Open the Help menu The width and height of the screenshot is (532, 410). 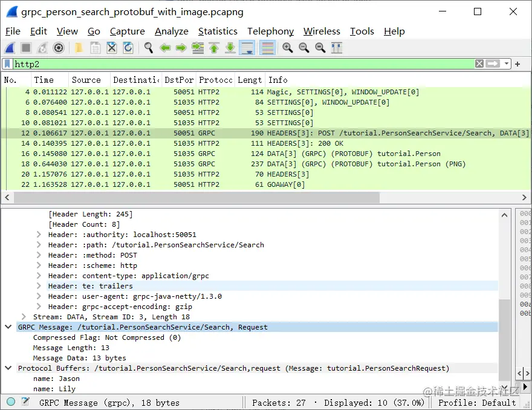click(394, 31)
